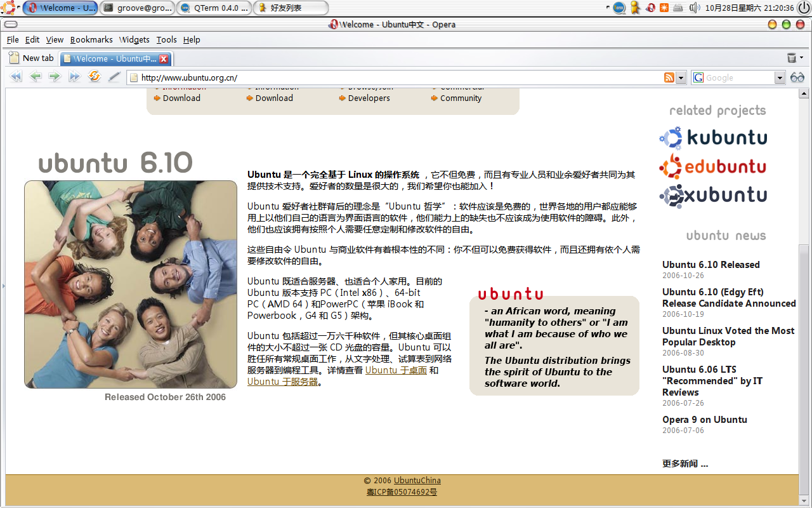Open the Tools menu

[x=167, y=39]
